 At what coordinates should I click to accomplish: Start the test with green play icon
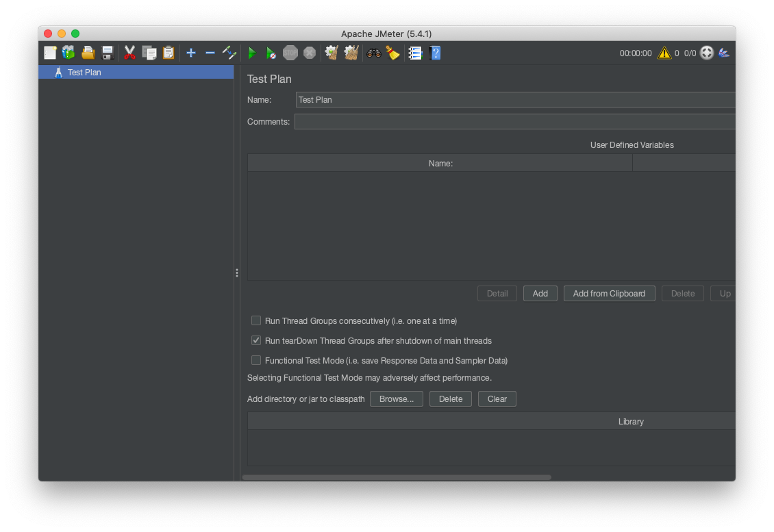252,53
